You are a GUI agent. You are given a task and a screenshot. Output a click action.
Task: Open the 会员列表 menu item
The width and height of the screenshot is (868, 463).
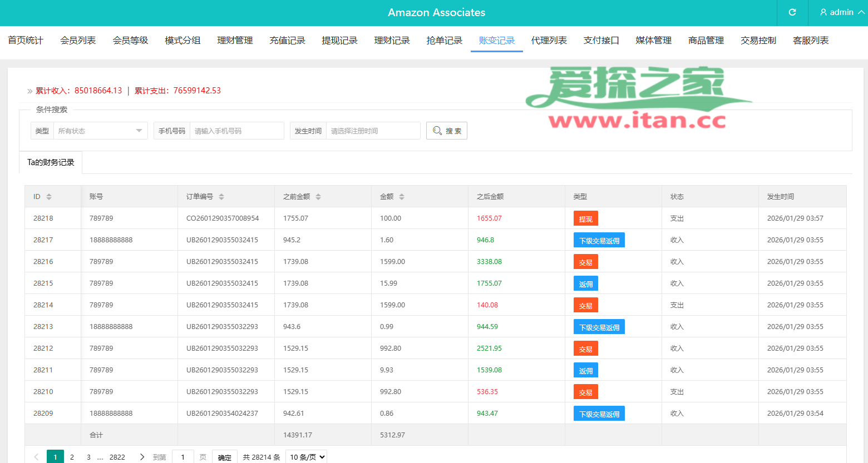click(x=78, y=41)
